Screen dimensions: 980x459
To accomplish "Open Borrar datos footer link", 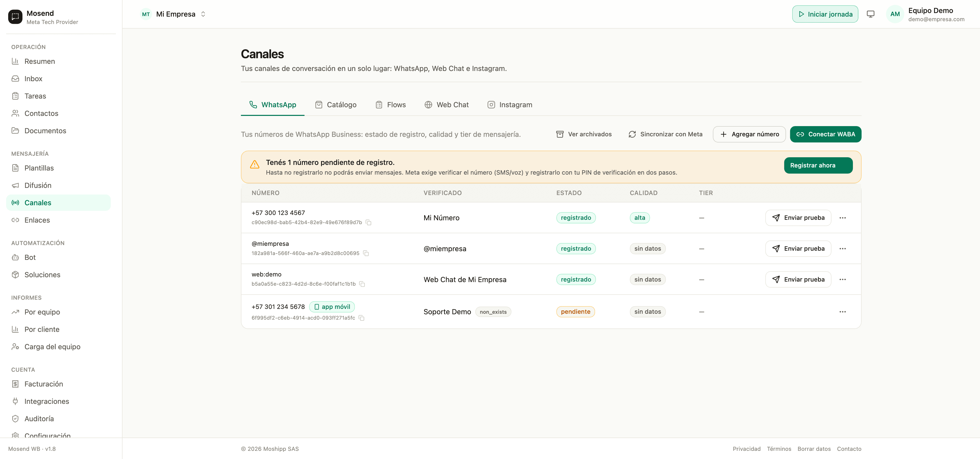I will click(814, 449).
